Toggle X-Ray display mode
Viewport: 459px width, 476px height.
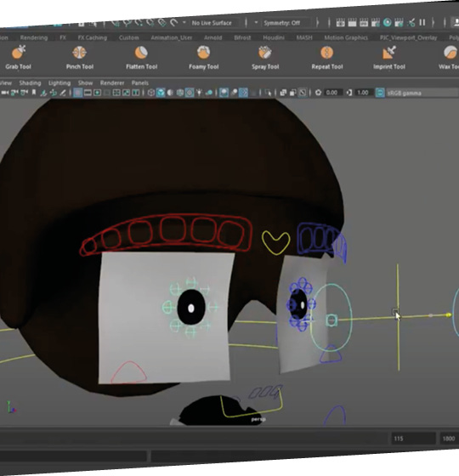tap(283, 93)
